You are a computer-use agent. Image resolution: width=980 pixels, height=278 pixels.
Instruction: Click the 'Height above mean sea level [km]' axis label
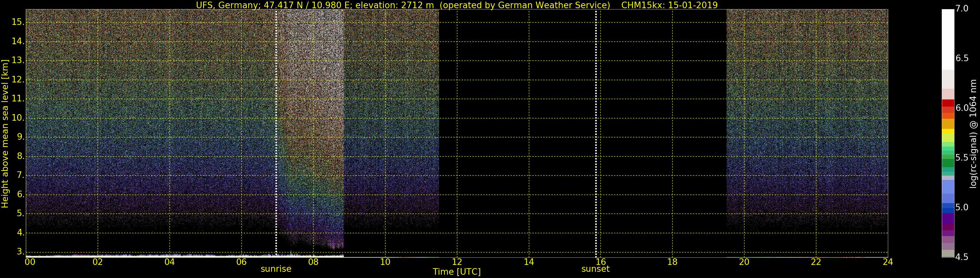click(x=5, y=133)
